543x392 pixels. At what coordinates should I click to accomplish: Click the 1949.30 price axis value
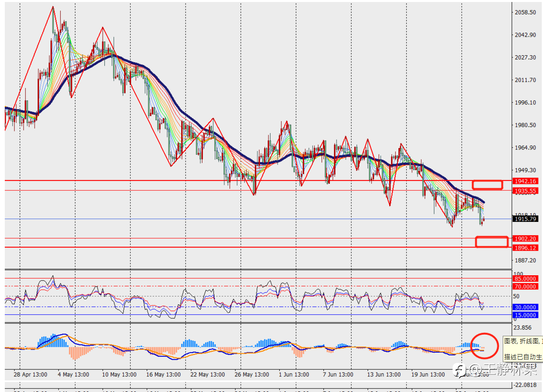pos(525,170)
